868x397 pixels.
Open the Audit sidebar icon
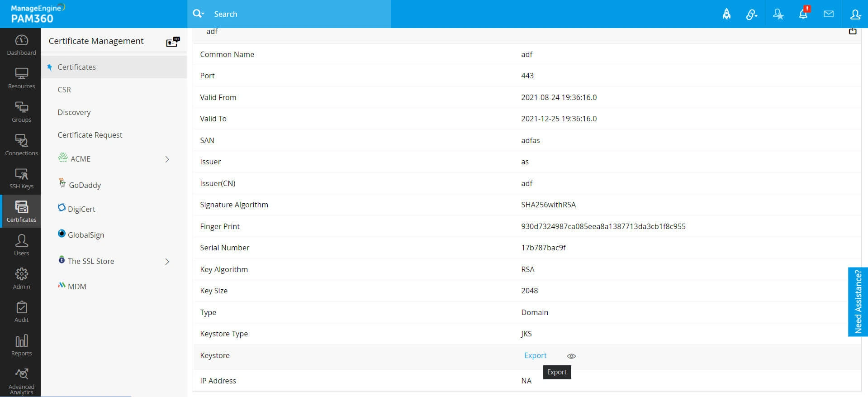click(x=21, y=312)
